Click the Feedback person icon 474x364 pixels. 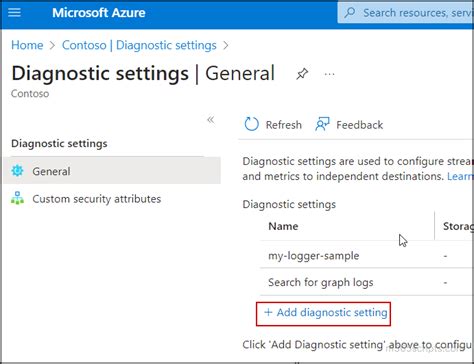tap(322, 124)
